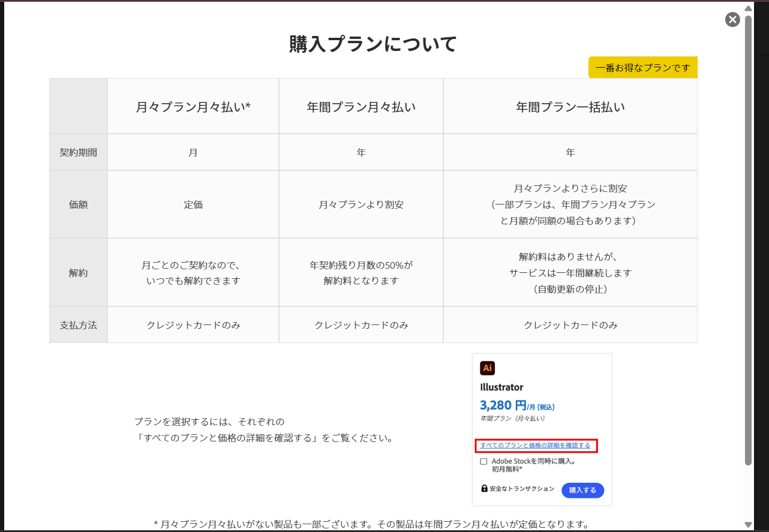769x532 pixels.
Task: Select the 年間プラン月々払い column header
Action: tap(361, 107)
